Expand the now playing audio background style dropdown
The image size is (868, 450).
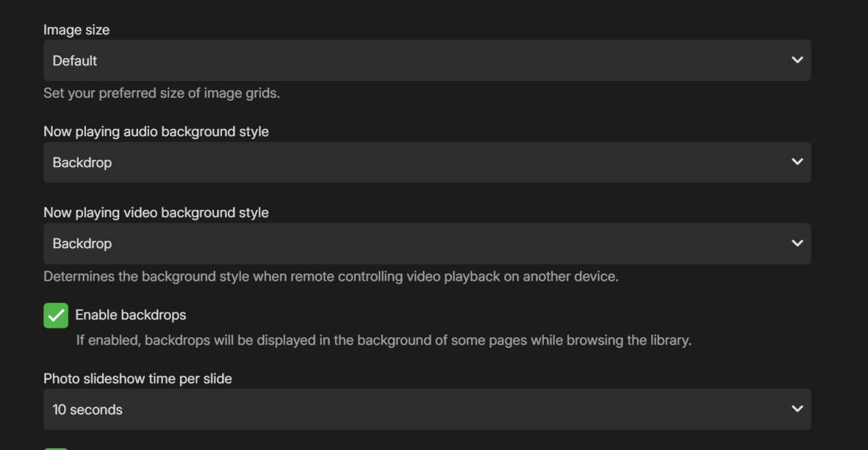click(427, 162)
